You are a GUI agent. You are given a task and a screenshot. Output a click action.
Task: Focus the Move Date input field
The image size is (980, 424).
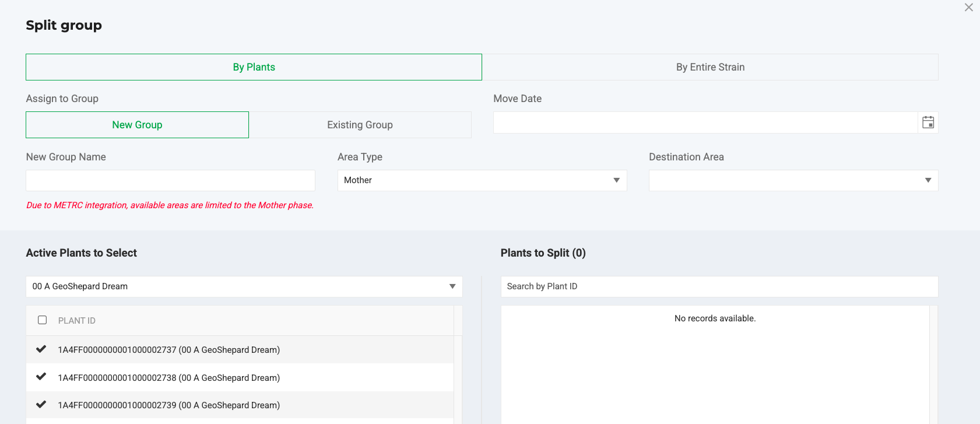click(x=705, y=122)
